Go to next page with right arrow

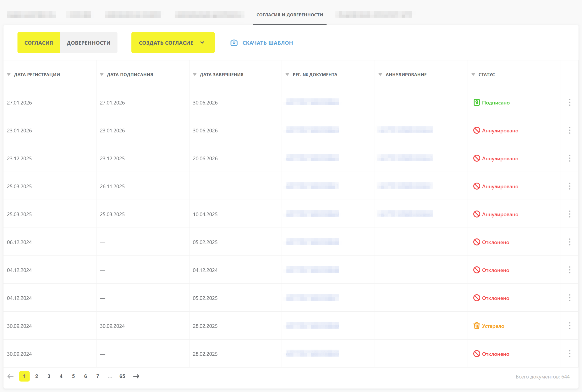[x=136, y=376]
